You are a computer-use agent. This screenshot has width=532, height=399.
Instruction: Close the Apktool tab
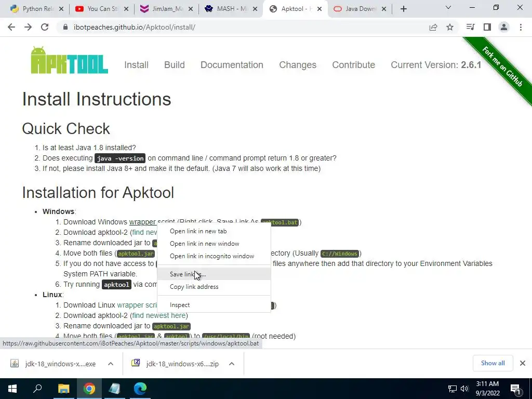320,9
